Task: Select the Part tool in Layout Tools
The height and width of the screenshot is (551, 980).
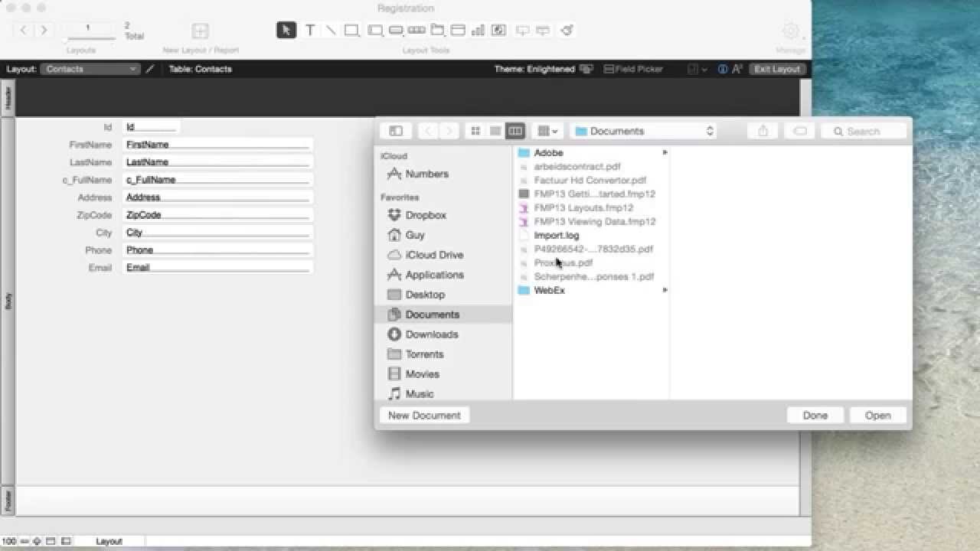Action: point(544,31)
